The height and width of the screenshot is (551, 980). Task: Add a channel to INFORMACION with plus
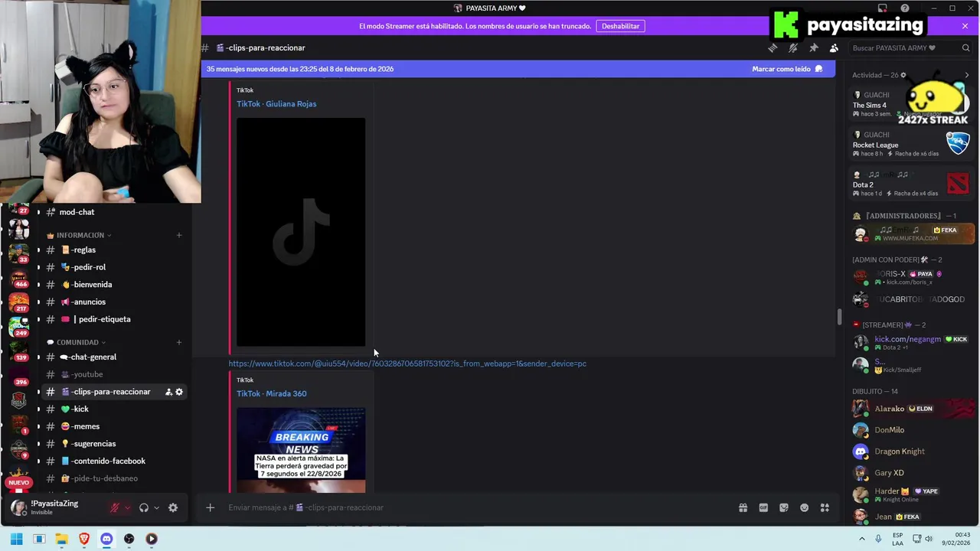pos(179,235)
